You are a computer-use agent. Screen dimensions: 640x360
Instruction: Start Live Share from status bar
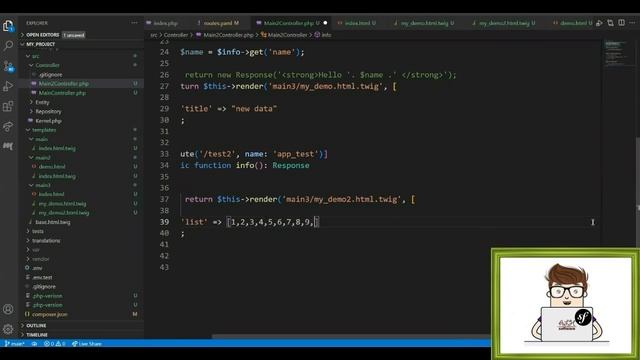87,344
